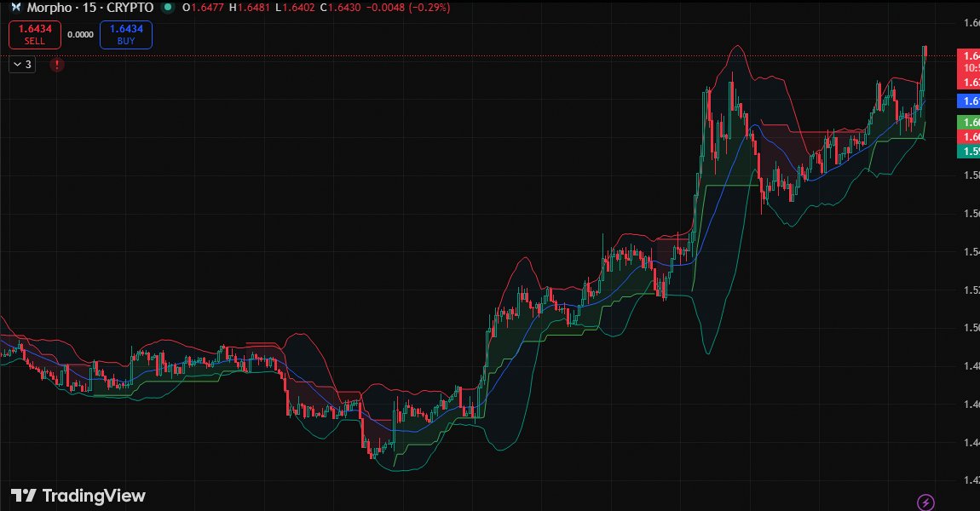Viewport: 980px width, 511px height.
Task: Click the blue BUY 1.6434 button
Action: [125, 34]
